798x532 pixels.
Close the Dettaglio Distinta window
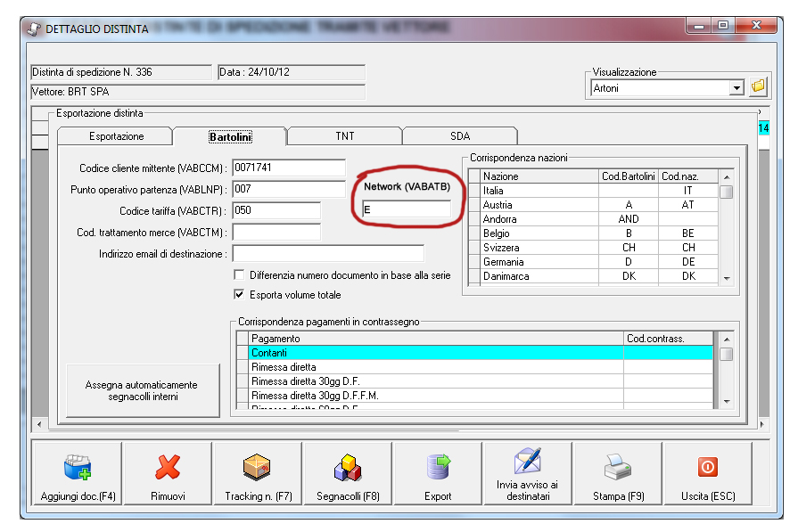click(x=756, y=26)
